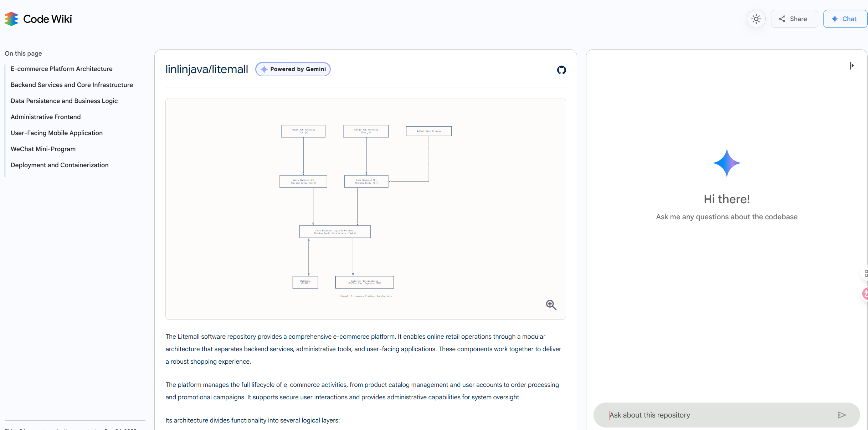Zoom into the architecture diagram magnifier

pos(551,305)
